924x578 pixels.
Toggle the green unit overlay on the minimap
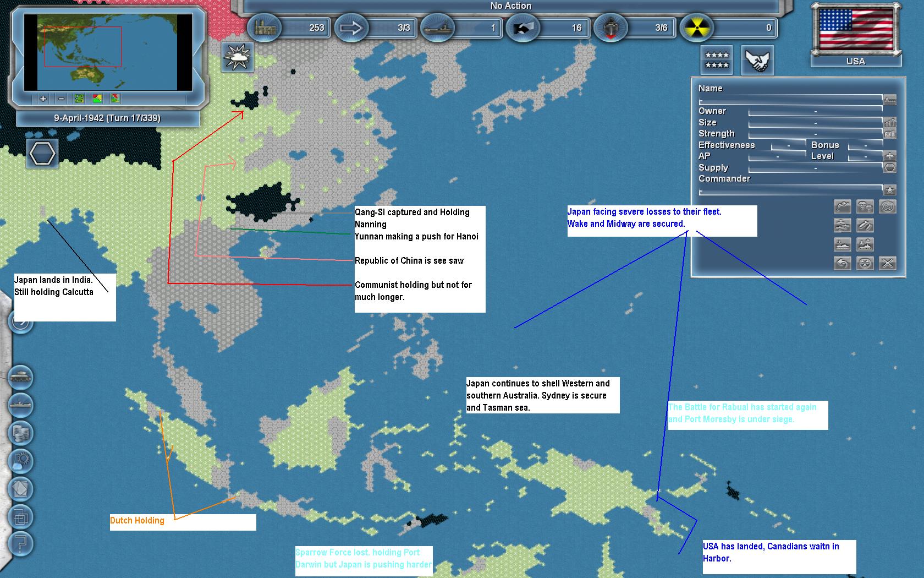click(x=79, y=99)
